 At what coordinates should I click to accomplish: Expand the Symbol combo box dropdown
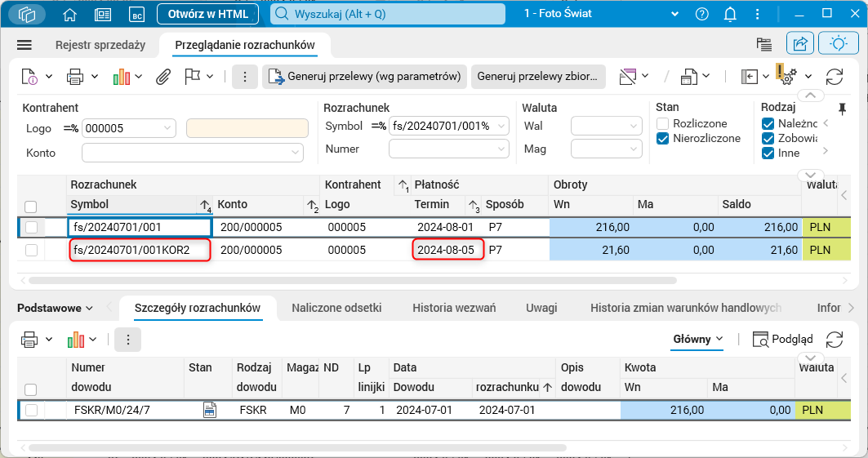501,126
